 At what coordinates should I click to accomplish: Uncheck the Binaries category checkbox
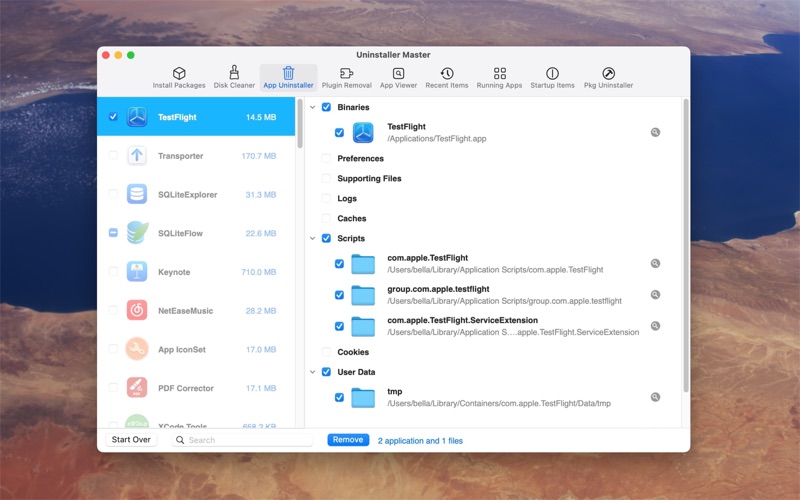[327, 107]
